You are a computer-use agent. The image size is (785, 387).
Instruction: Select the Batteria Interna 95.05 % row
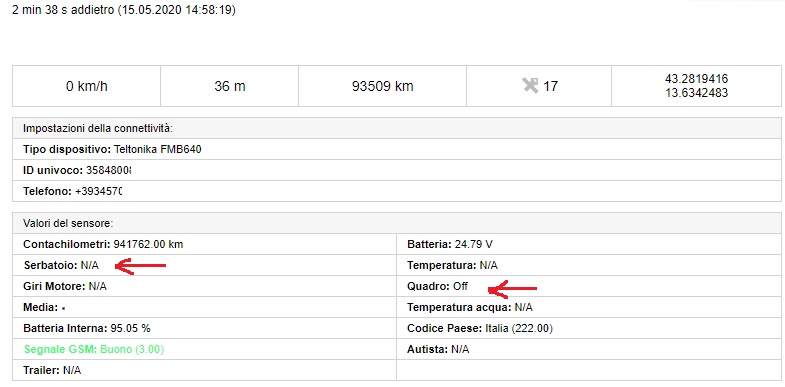pos(204,328)
